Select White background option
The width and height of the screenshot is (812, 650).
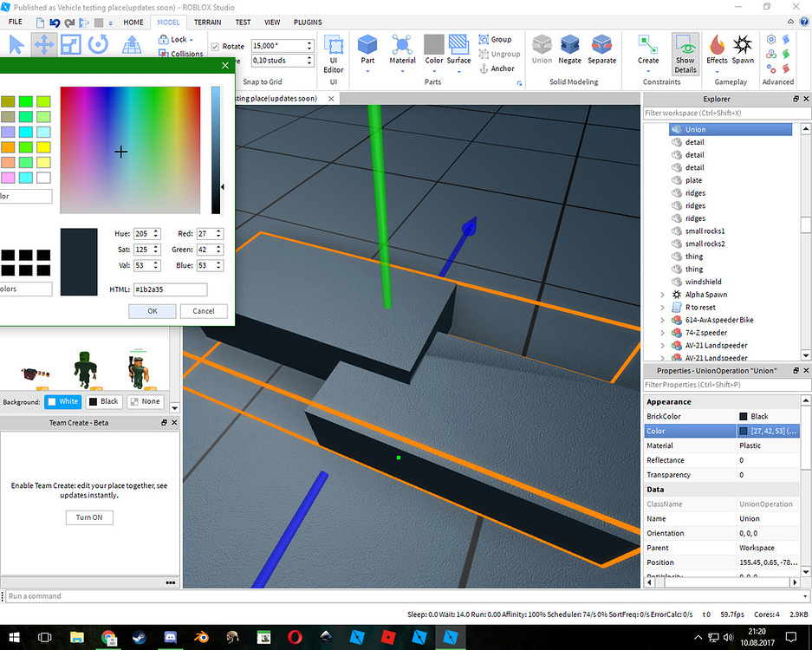(62, 401)
